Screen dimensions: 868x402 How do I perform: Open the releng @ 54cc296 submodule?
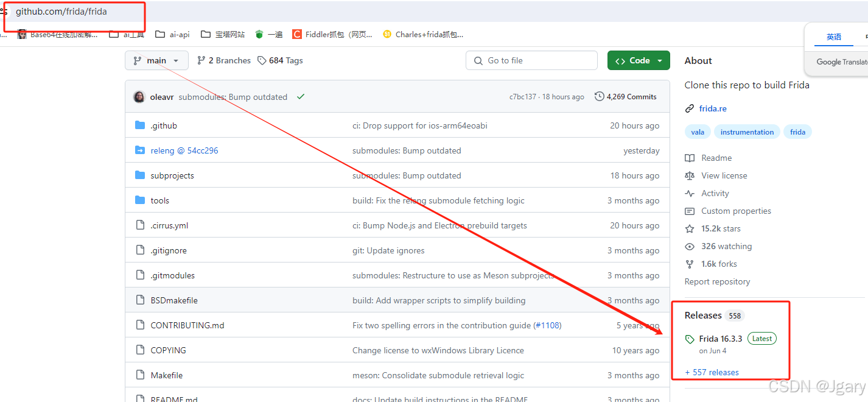coord(184,150)
